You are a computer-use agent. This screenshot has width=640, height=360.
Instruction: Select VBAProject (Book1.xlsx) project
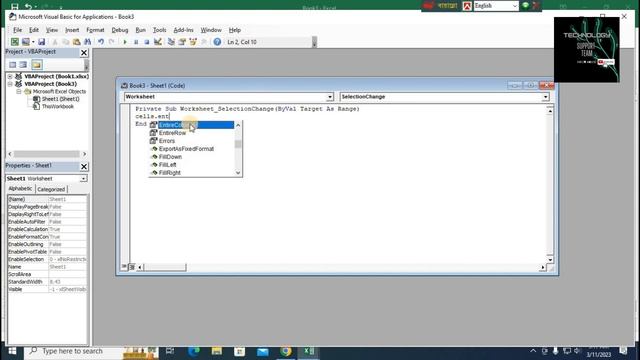[56, 76]
